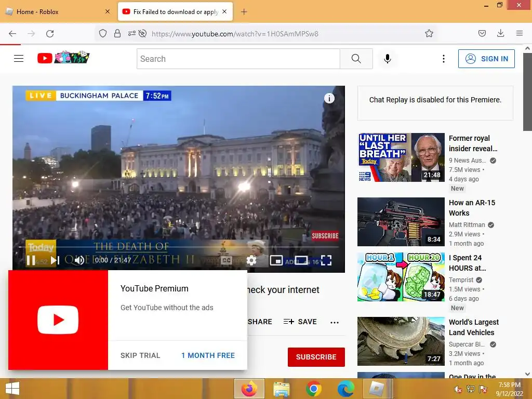Pause the video
Viewport: 532px width, 399px height.
pyautogui.click(x=31, y=260)
